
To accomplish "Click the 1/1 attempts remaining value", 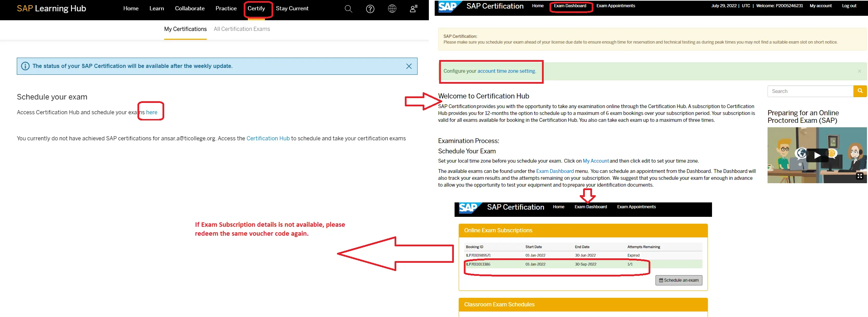I will (x=630, y=264).
